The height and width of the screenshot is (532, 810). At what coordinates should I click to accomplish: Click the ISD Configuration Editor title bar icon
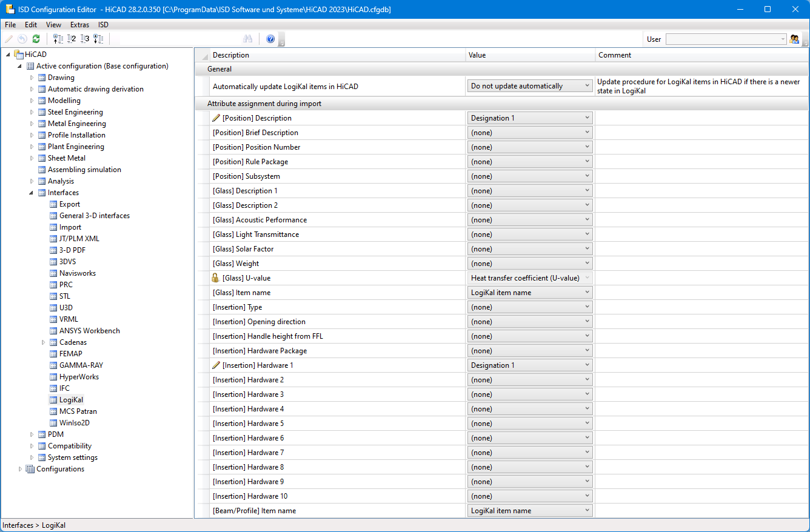10,9
